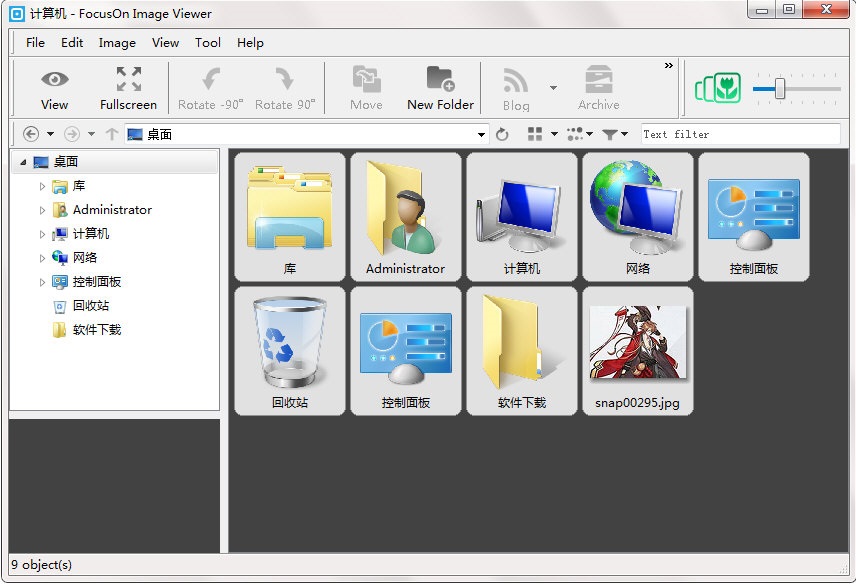Click the Move toolbar button

point(366,87)
